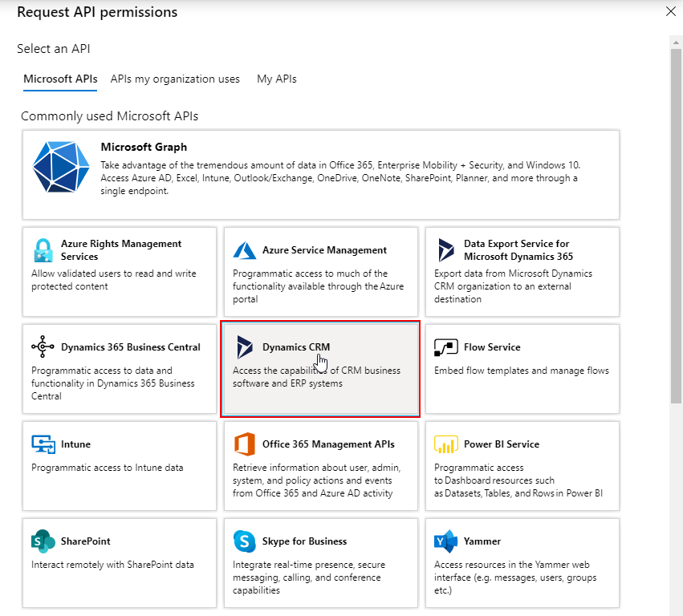Choose the Dynamics CRM arrow icon
Image resolution: width=683 pixels, height=616 pixels.
[x=244, y=347]
